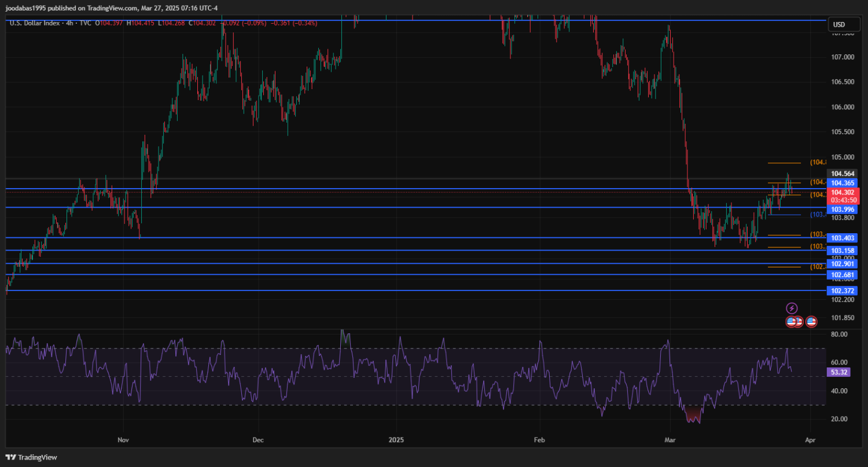Select the 104.365 blue price level label

tap(842, 183)
